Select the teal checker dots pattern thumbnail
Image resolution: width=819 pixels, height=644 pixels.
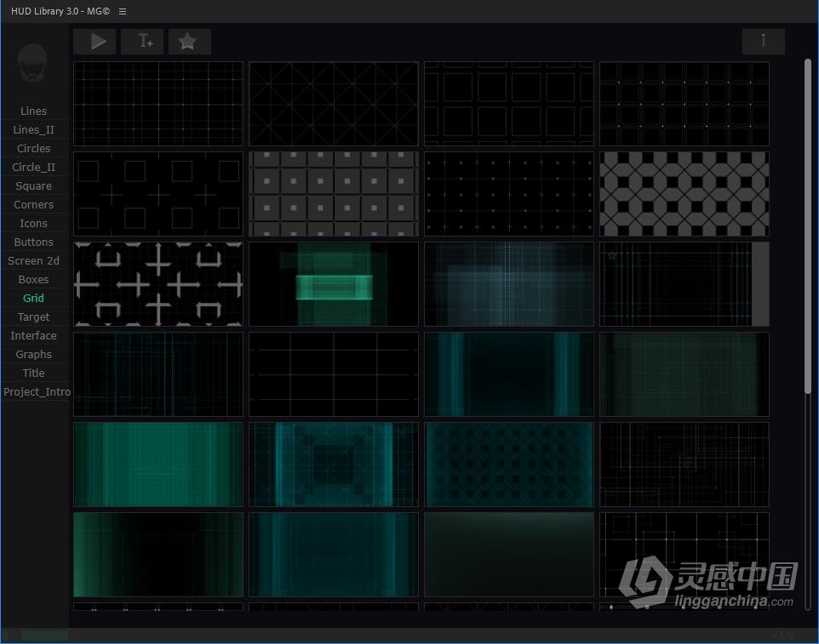point(509,464)
